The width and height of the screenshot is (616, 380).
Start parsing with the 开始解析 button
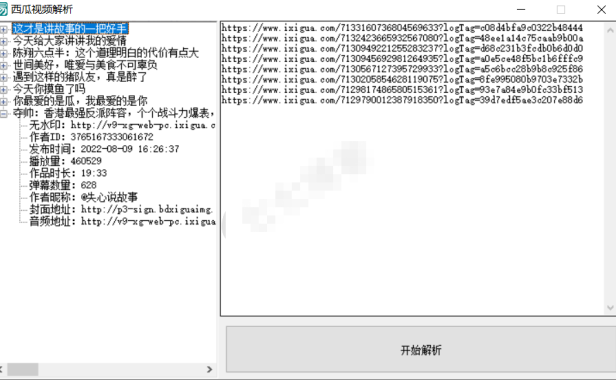pos(421,350)
